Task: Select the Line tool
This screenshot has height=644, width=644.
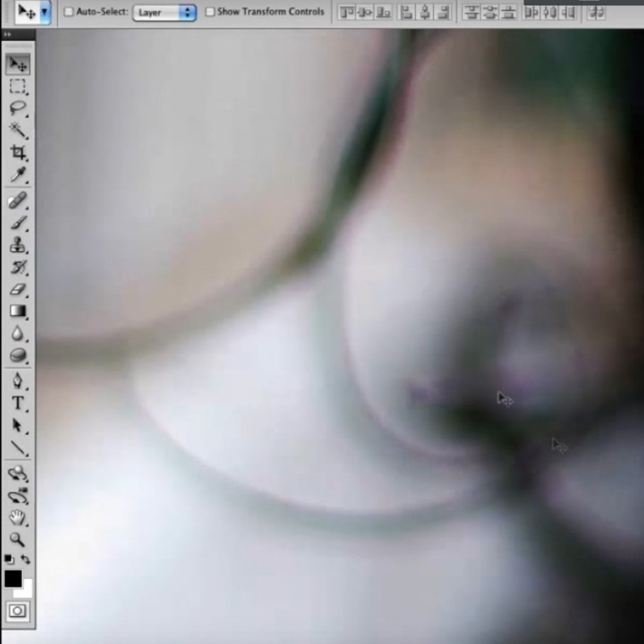Action: point(18,448)
